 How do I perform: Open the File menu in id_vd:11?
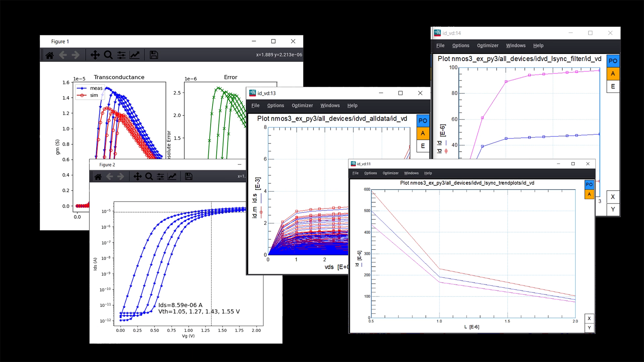[x=355, y=173]
